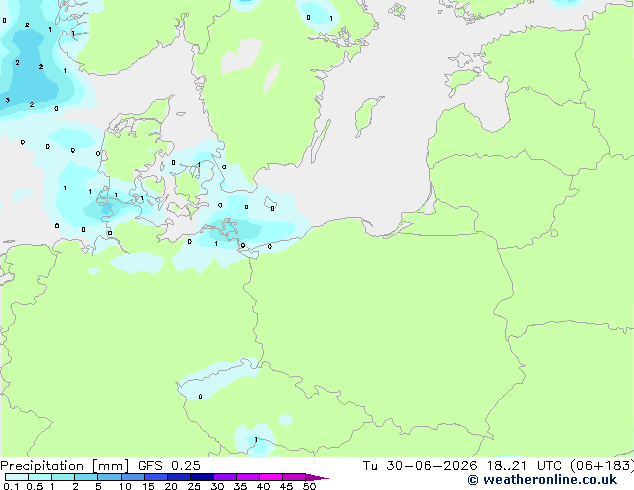Click the '3' precipitation value on the map
Screen dimensions: 634x490
7,100
